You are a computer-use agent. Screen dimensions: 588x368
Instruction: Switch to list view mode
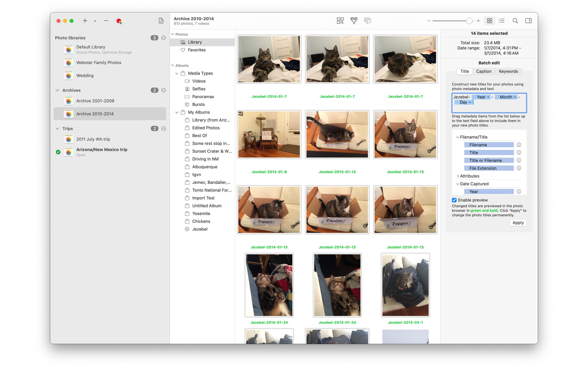[502, 21]
